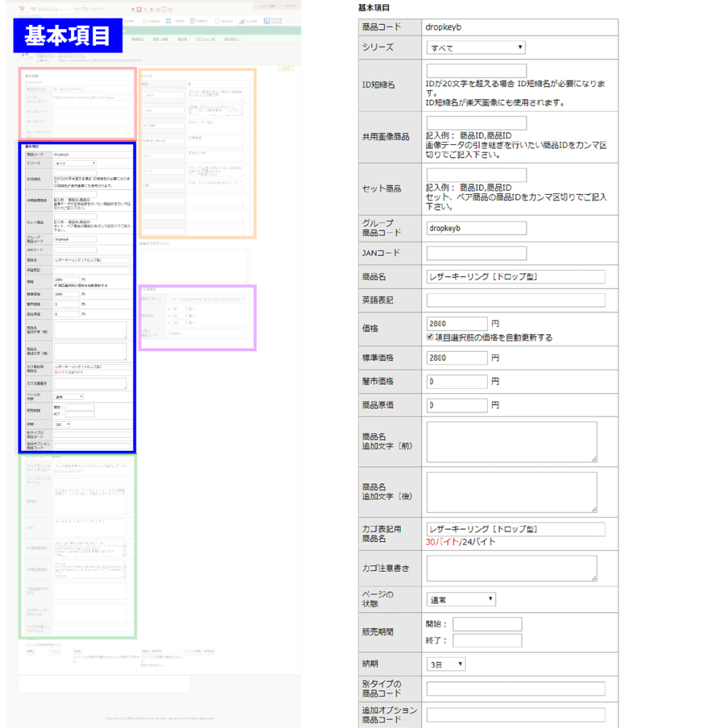The width and height of the screenshot is (728, 728).
Task: Click the カゴ注意書き text area in enlarged form
Action: click(x=511, y=568)
